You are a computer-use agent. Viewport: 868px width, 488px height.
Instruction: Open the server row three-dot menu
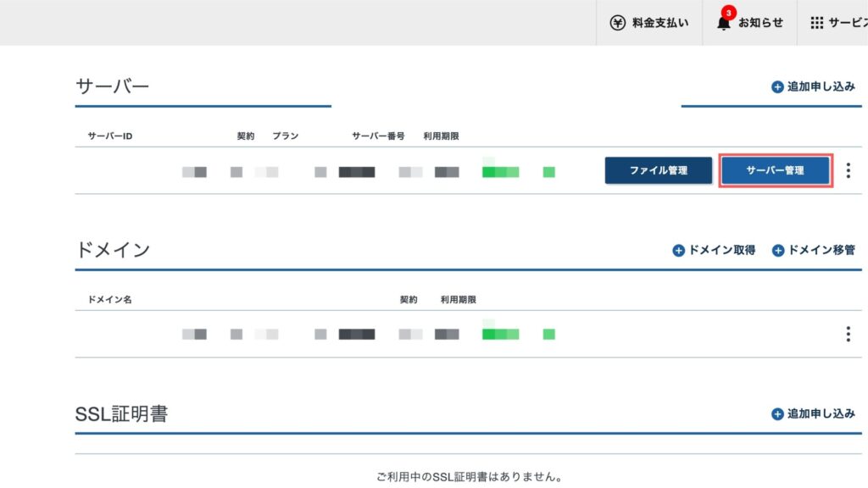pos(848,170)
